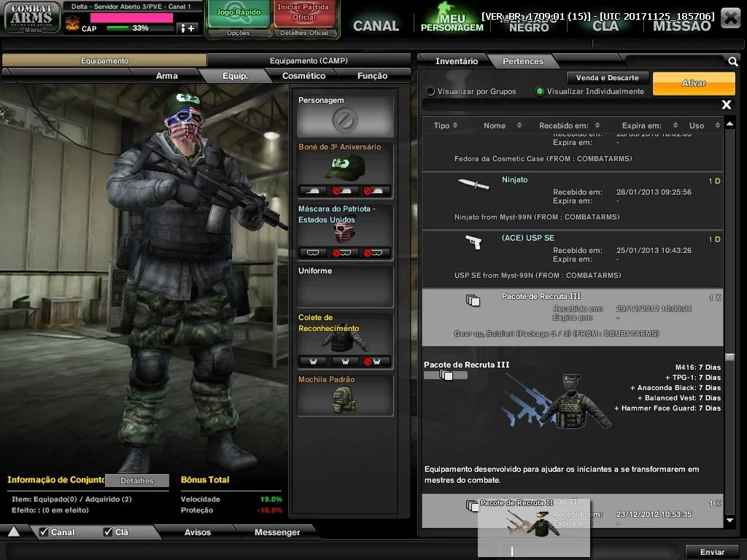
Task: Click the pink experience progress bar
Action: 131,17
